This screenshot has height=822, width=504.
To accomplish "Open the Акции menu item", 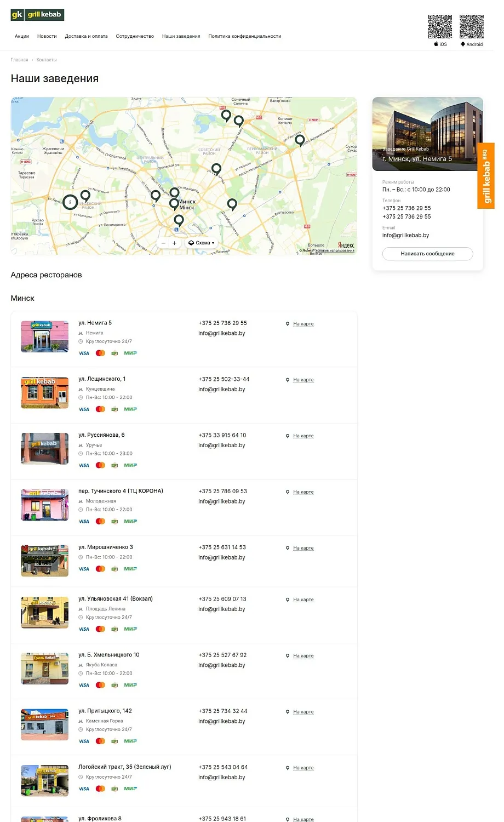I will tap(22, 36).
